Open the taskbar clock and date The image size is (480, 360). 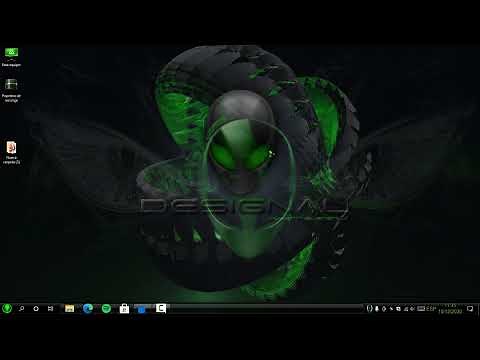pos(450,309)
